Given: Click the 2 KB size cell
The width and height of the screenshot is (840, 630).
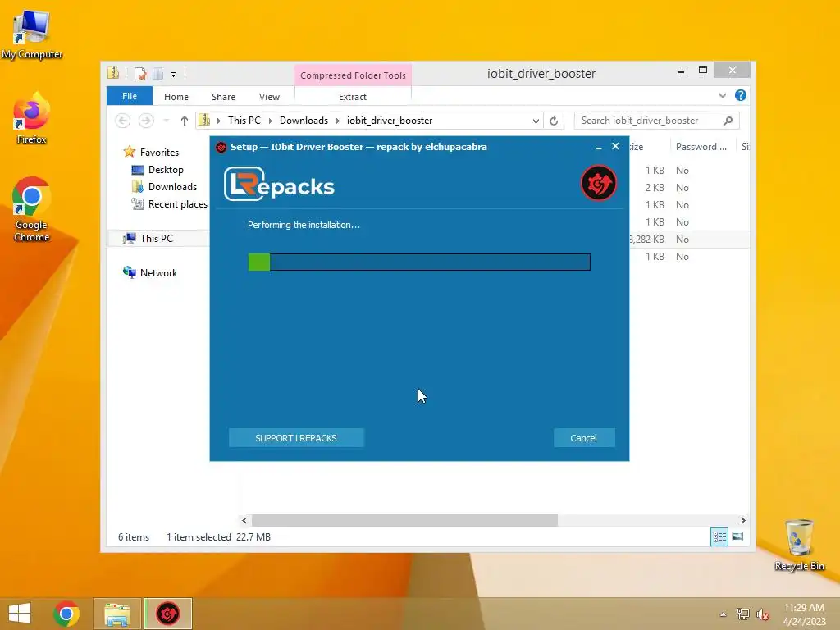Looking at the screenshot, I should point(654,188).
